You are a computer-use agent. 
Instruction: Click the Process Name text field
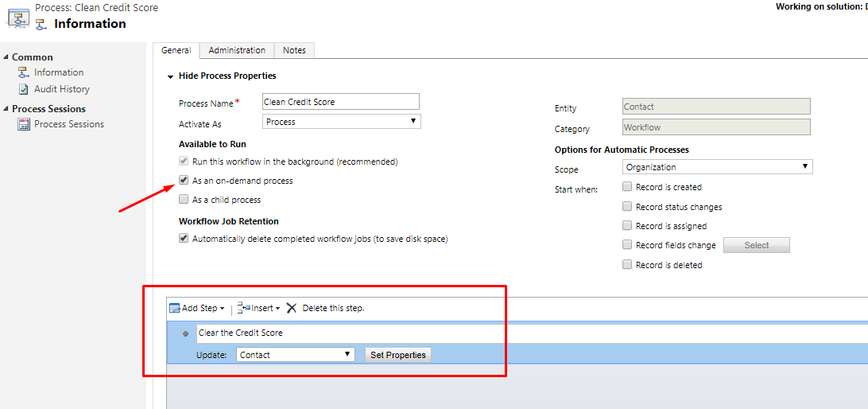(x=340, y=102)
